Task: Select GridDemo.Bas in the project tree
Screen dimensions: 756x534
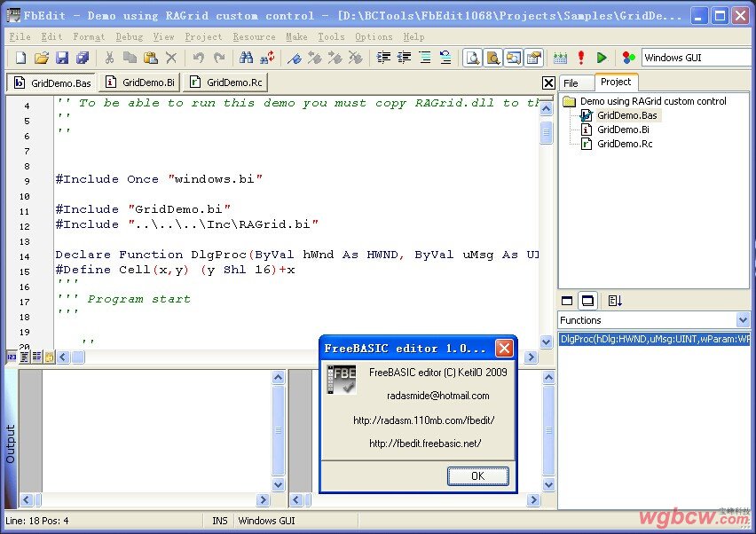Action: (x=626, y=115)
